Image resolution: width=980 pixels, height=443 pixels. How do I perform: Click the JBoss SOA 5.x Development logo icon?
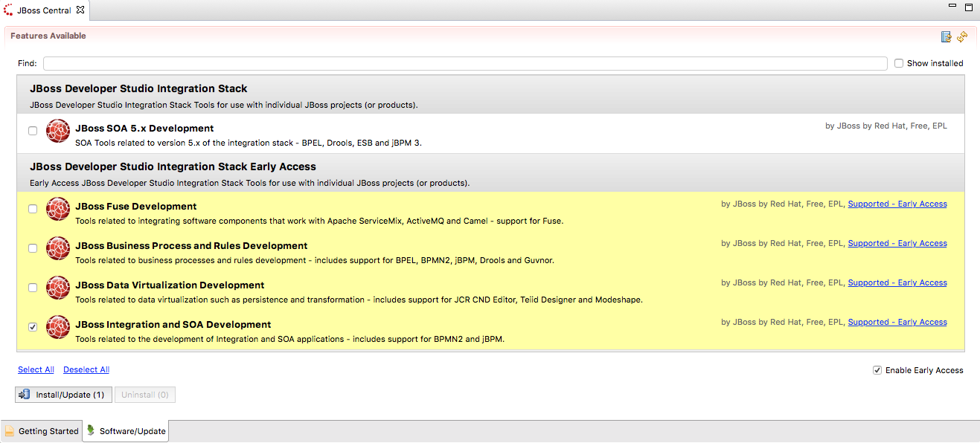tap(58, 131)
